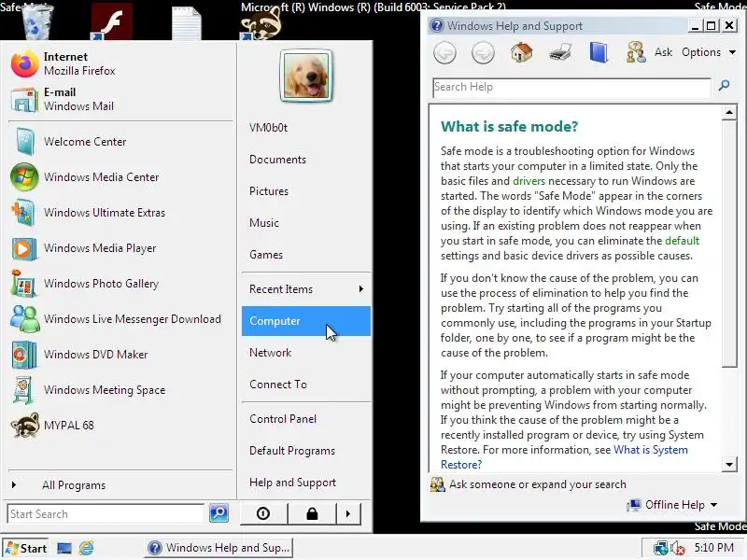
Task: Open Help and Support from Start menu
Action: [306, 483]
